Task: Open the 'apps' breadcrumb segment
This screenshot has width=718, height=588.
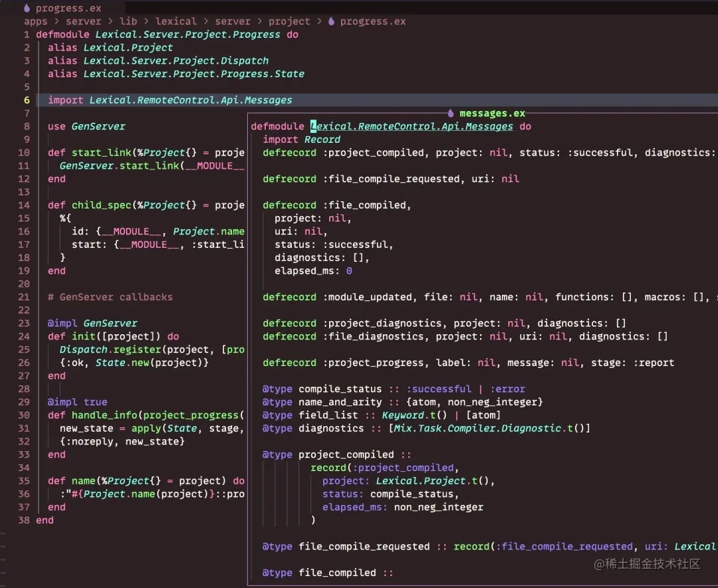Action: pyautogui.click(x=36, y=21)
